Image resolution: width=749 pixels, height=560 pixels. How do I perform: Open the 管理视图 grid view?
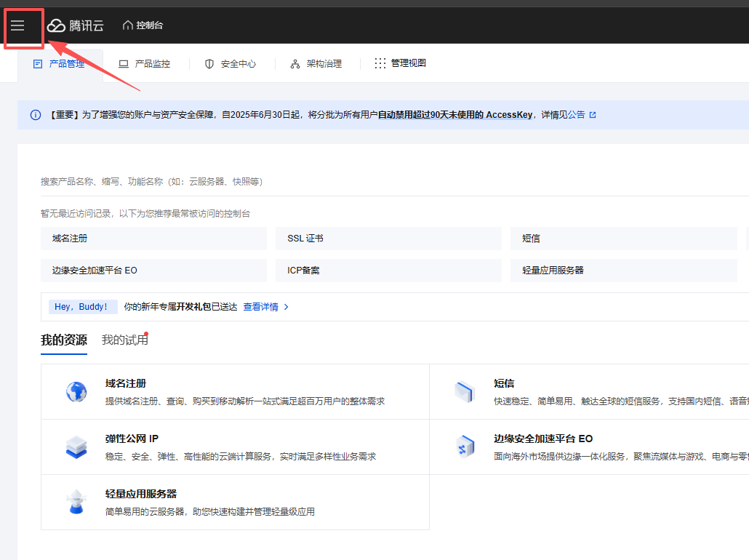(x=401, y=63)
